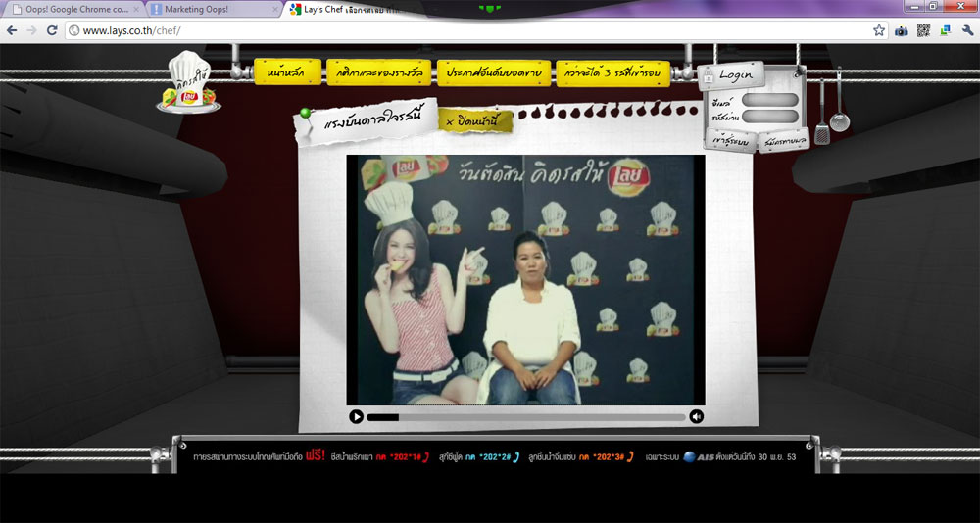Open the หน้าหลัก home menu item
The height and width of the screenshot is (523, 980).
[287, 72]
